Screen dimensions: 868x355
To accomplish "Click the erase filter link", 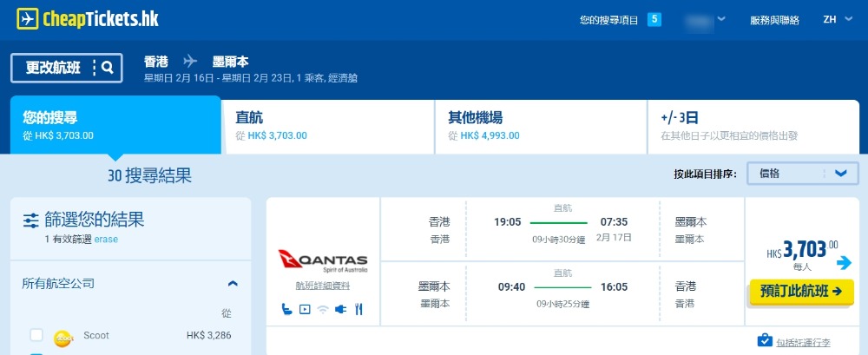I will 106,239.
